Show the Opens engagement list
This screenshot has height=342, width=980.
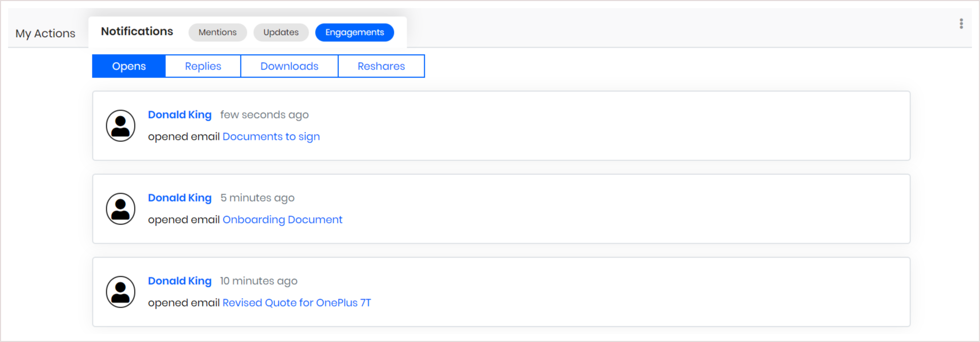pos(129,67)
